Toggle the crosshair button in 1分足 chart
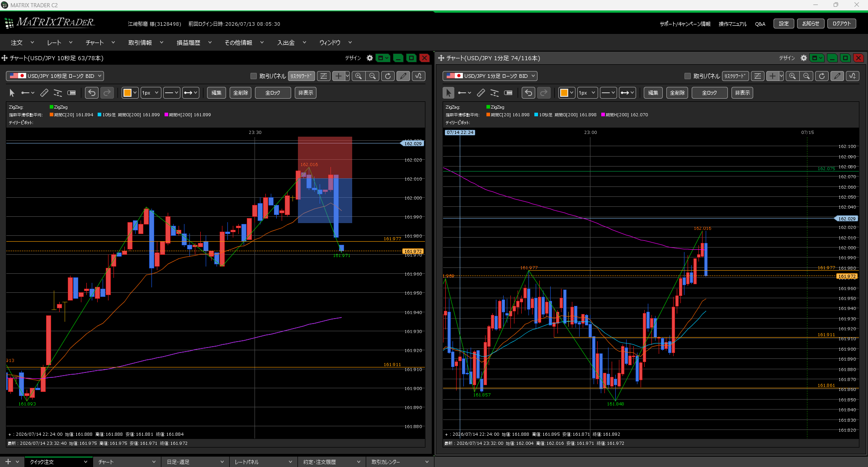 coord(772,76)
